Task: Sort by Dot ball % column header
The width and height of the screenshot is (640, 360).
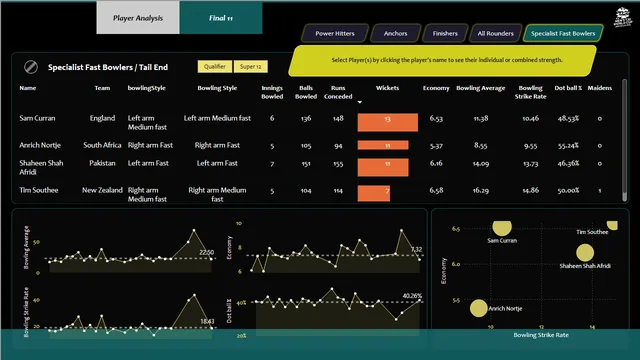Action: [568, 88]
